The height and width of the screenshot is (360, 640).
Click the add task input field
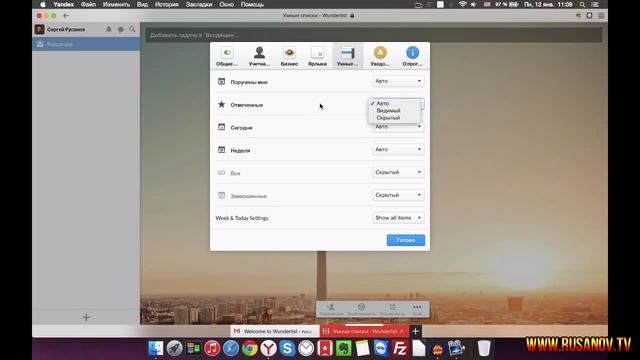click(374, 35)
